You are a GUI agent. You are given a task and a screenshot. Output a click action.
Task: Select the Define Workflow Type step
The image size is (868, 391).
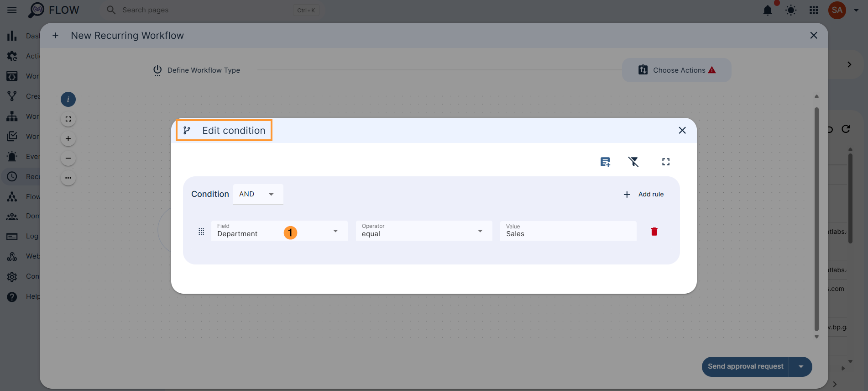point(196,70)
